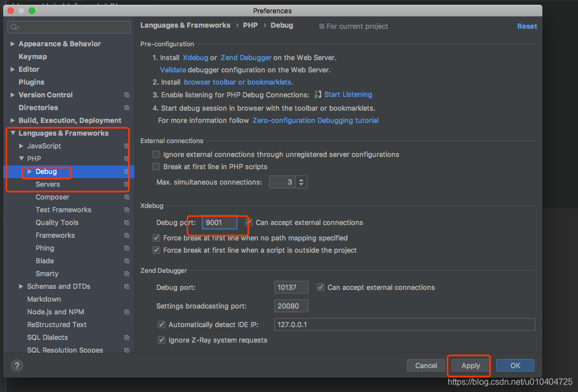Click the Zend debug port field 10137
The height and width of the screenshot is (392, 578).
pyautogui.click(x=291, y=287)
